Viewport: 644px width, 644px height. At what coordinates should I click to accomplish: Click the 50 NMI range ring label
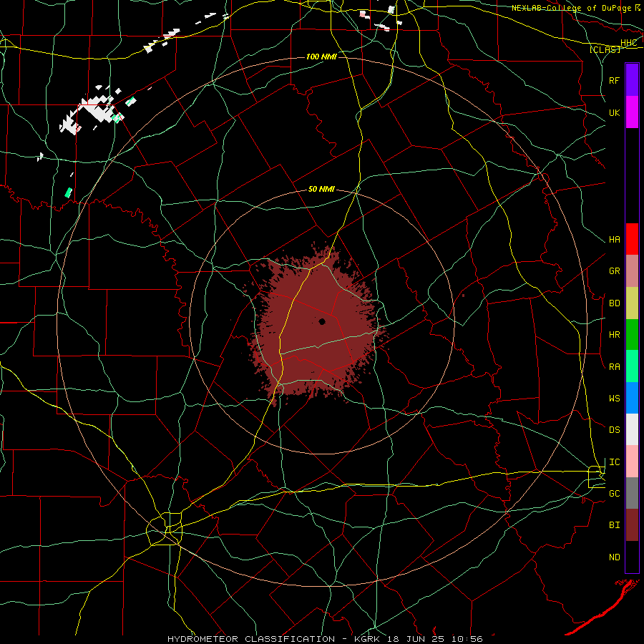click(321, 190)
